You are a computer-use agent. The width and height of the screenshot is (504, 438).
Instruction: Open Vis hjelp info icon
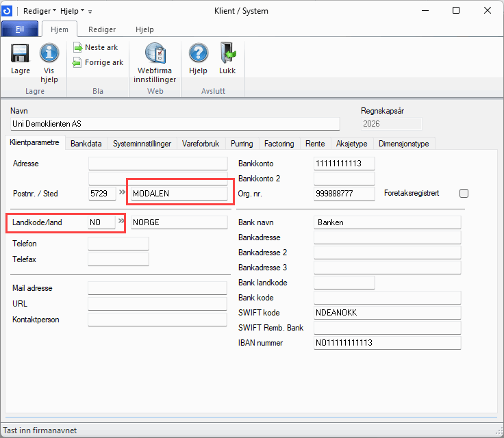pyautogui.click(x=49, y=53)
